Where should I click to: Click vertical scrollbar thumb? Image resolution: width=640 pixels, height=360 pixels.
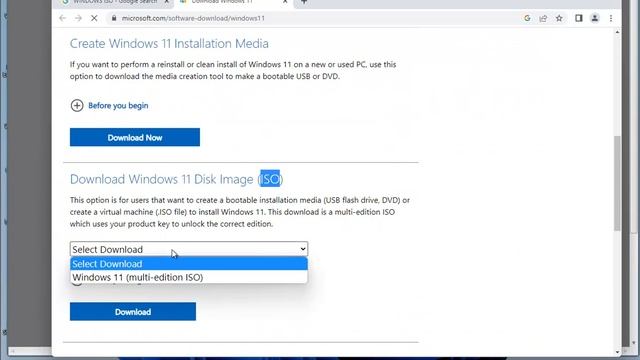click(x=617, y=183)
